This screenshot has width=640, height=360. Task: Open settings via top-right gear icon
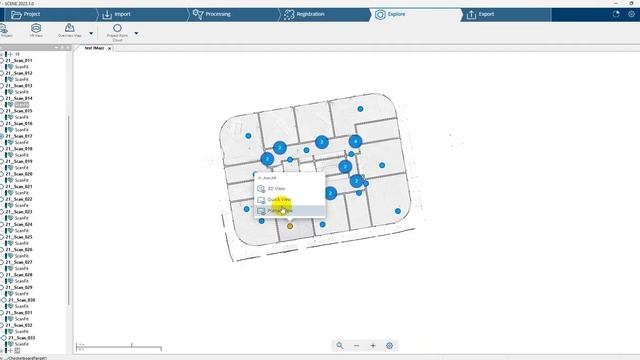point(631,14)
